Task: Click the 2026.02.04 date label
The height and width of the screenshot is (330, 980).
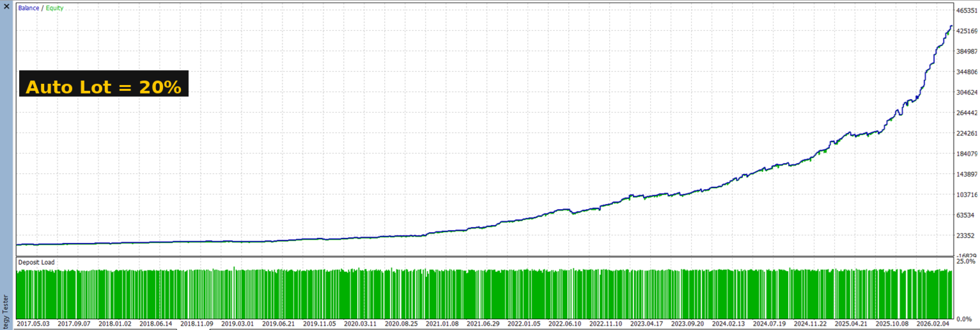Action: (x=935, y=324)
